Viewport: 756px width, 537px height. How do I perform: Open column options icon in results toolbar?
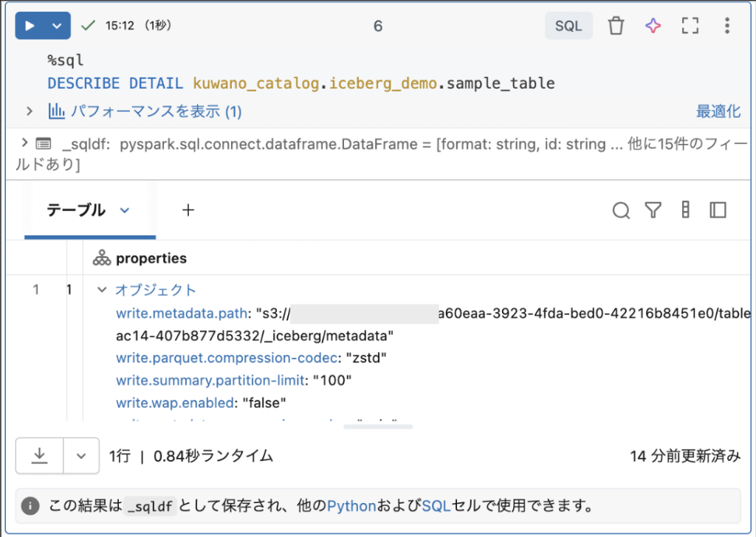pyautogui.click(x=685, y=211)
